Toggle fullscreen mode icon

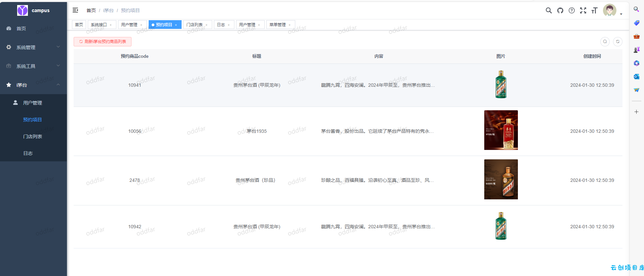583,10
